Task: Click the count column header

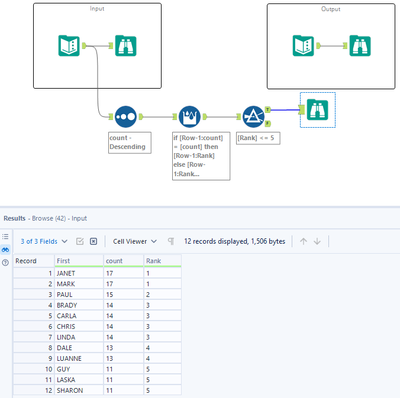Action: [x=123, y=261]
